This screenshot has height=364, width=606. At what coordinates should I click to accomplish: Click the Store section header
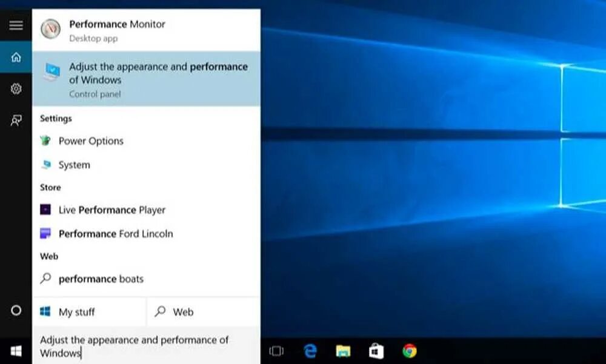click(50, 187)
